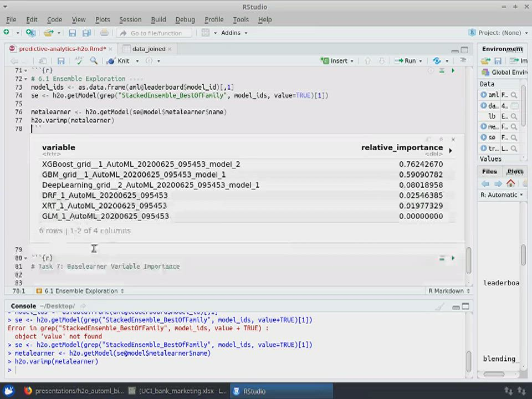The width and height of the screenshot is (532, 399).
Task: Open the Session menu
Action: point(130,19)
